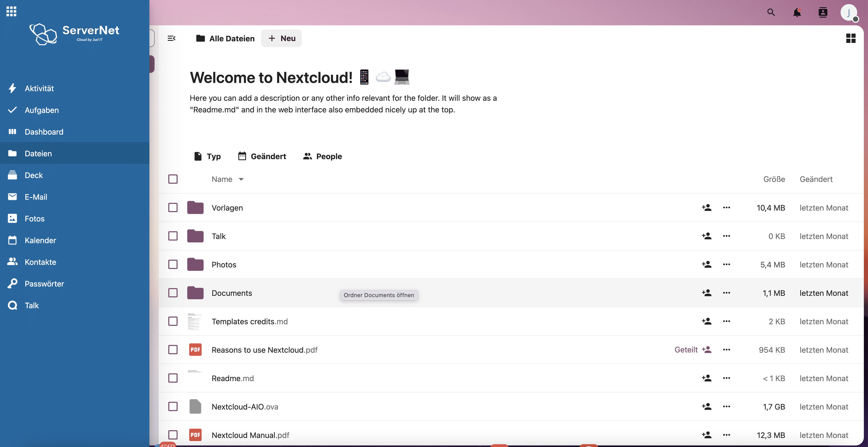Select the Talk folder checkbox
Screen dimensions: 868x447
click(x=173, y=236)
